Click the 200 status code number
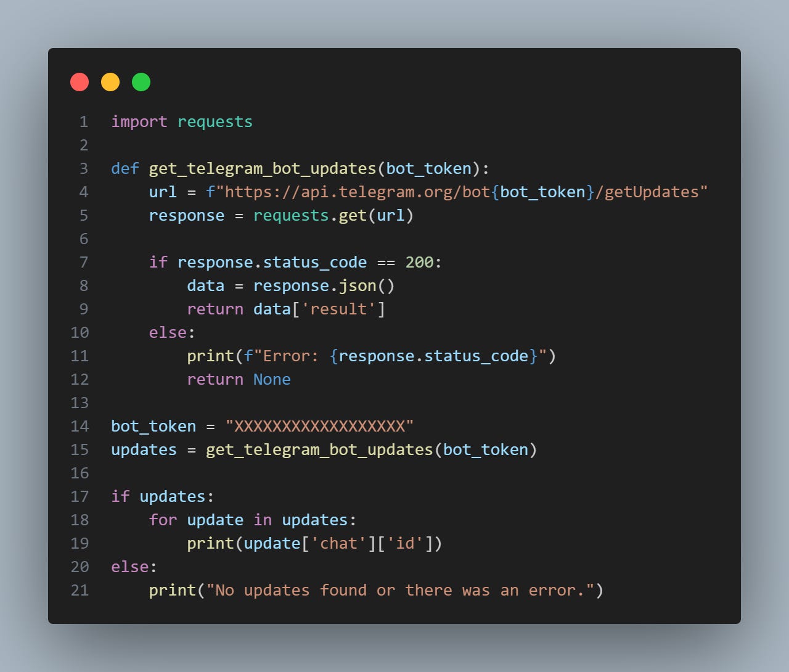789x672 pixels. coord(420,263)
